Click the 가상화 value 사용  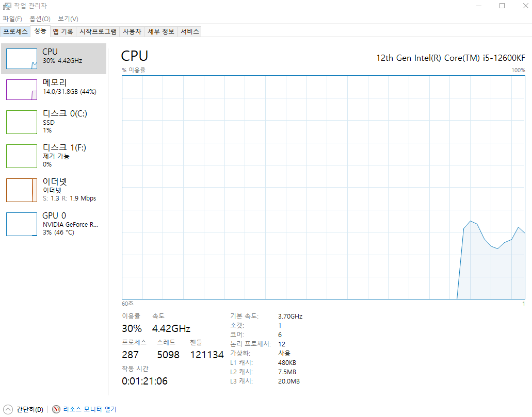pos(284,353)
